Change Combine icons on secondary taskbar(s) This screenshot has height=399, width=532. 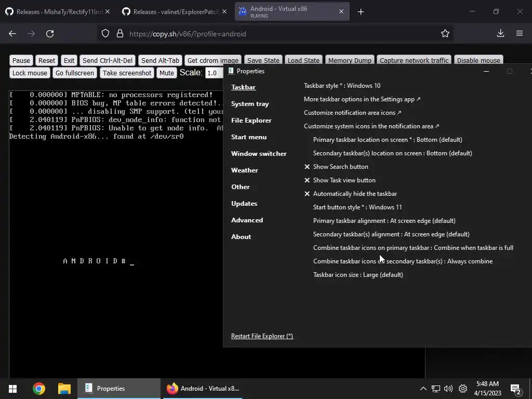403,261
